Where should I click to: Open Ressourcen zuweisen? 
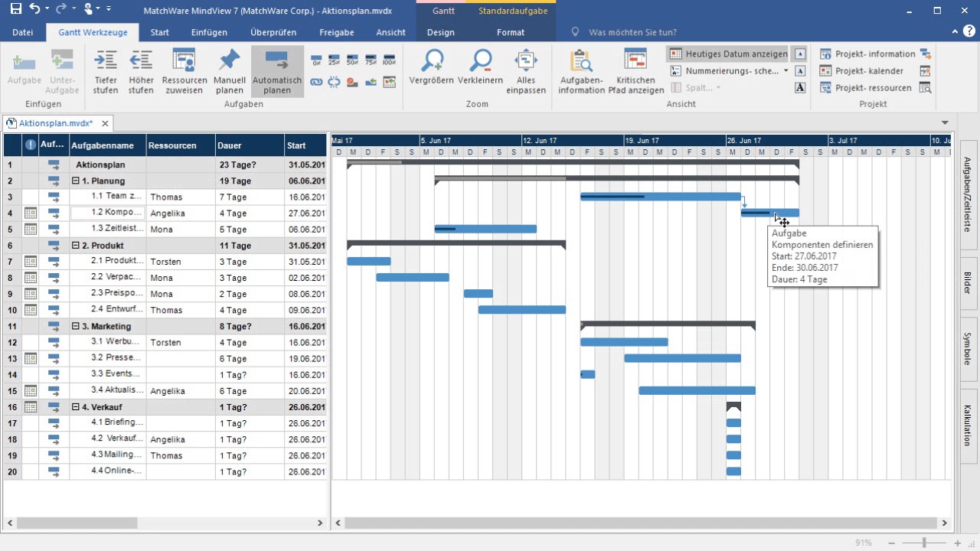tap(185, 72)
